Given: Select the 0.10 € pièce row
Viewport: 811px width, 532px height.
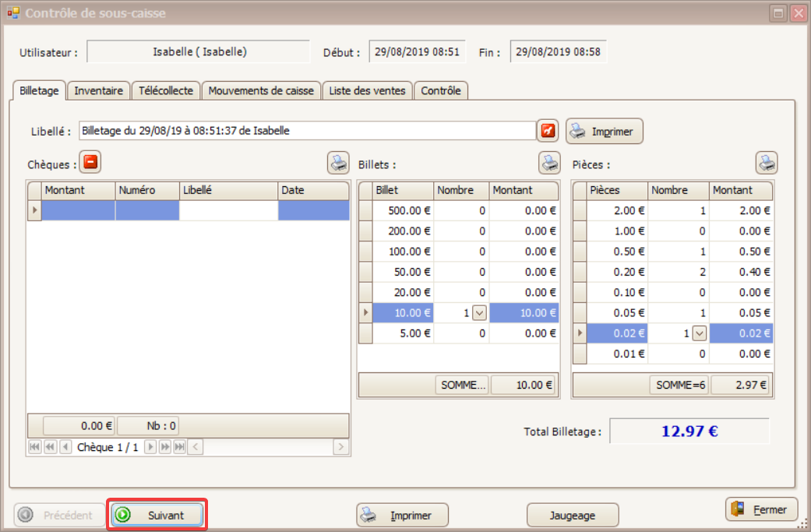Looking at the screenshot, I should click(673, 292).
